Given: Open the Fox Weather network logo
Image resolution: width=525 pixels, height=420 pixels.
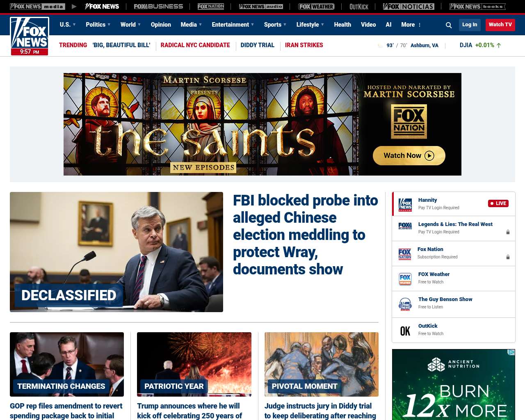Looking at the screenshot, I should pyautogui.click(x=316, y=7).
